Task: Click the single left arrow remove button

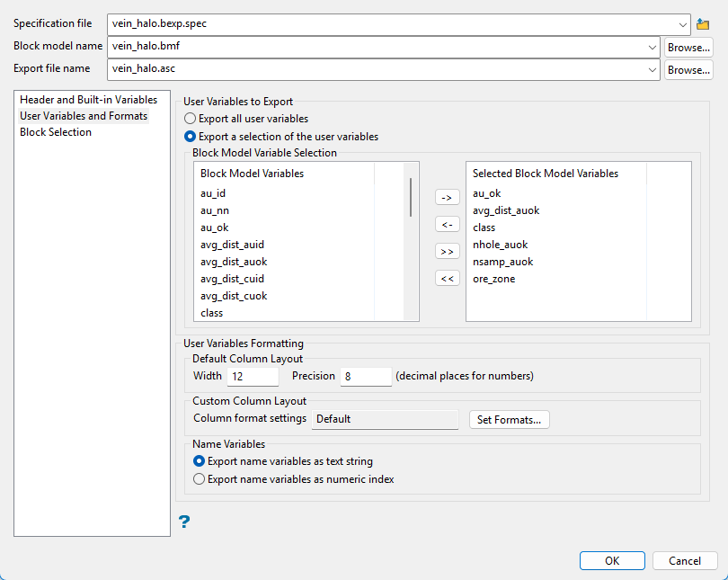Action: tap(447, 224)
